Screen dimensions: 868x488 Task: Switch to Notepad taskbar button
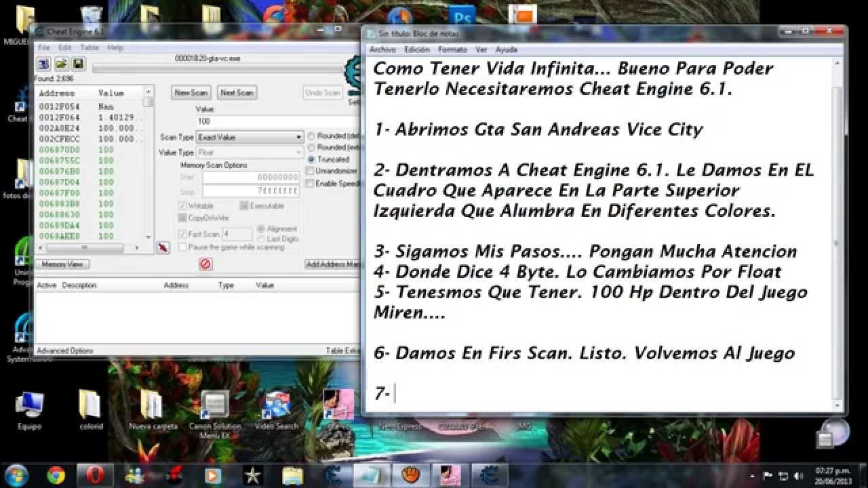[x=371, y=475]
